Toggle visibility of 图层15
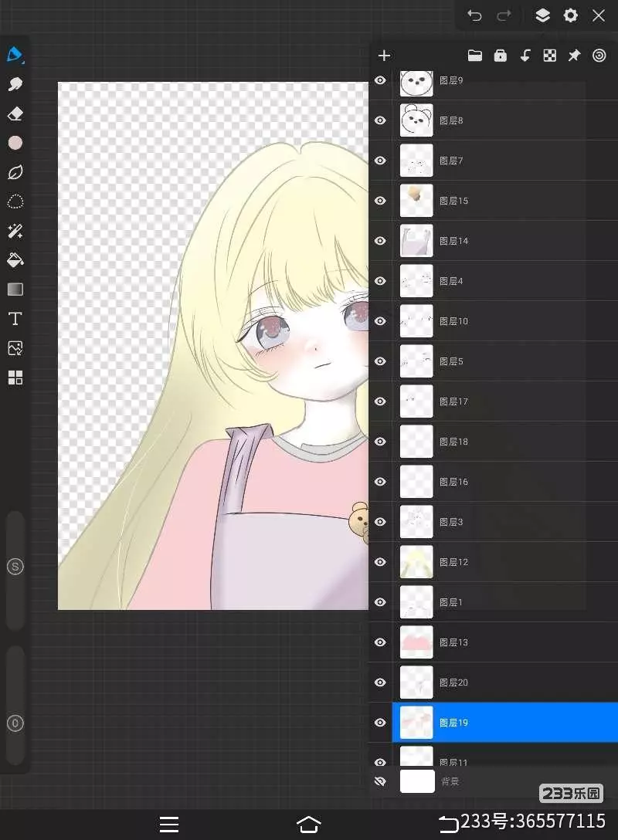Screen dimensions: 618x840 (x=380, y=201)
